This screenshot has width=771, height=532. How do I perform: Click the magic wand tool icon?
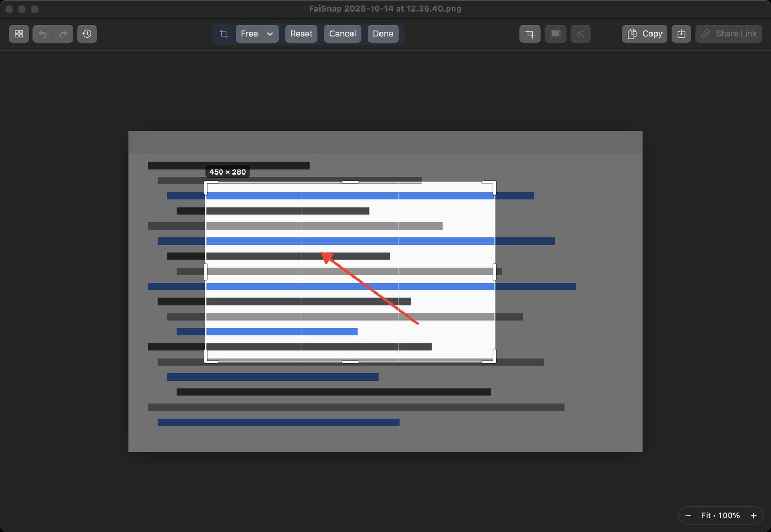(580, 34)
